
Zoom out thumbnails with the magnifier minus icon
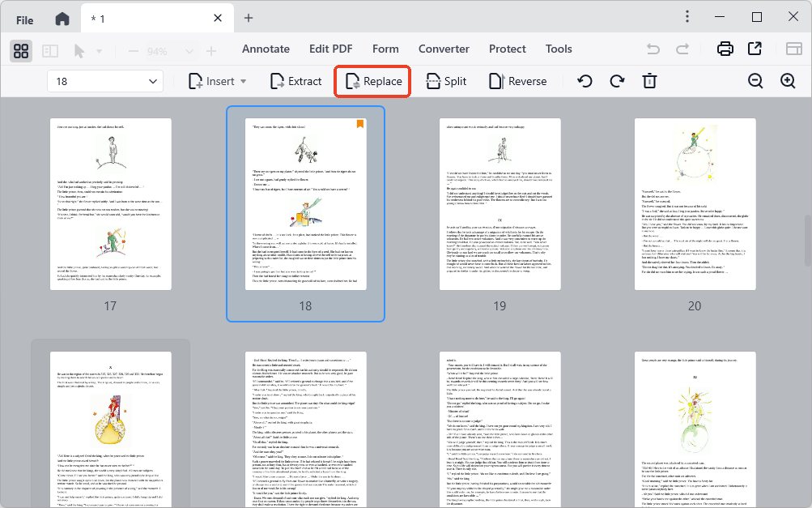(x=755, y=81)
